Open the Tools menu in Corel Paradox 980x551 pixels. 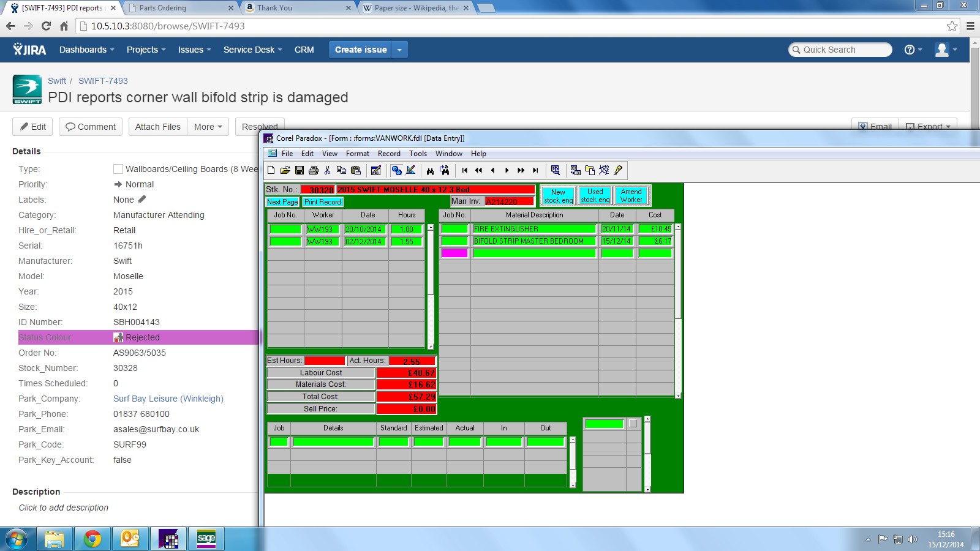coord(418,154)
